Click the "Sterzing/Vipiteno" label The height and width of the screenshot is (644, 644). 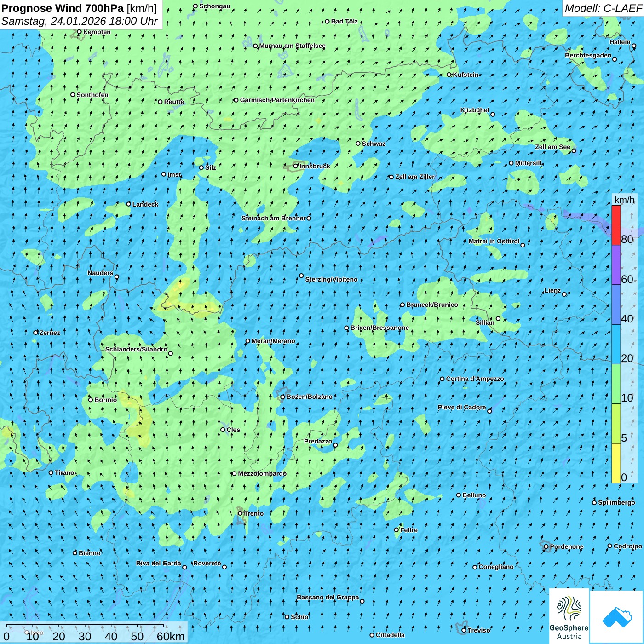(x=332, y=279)
